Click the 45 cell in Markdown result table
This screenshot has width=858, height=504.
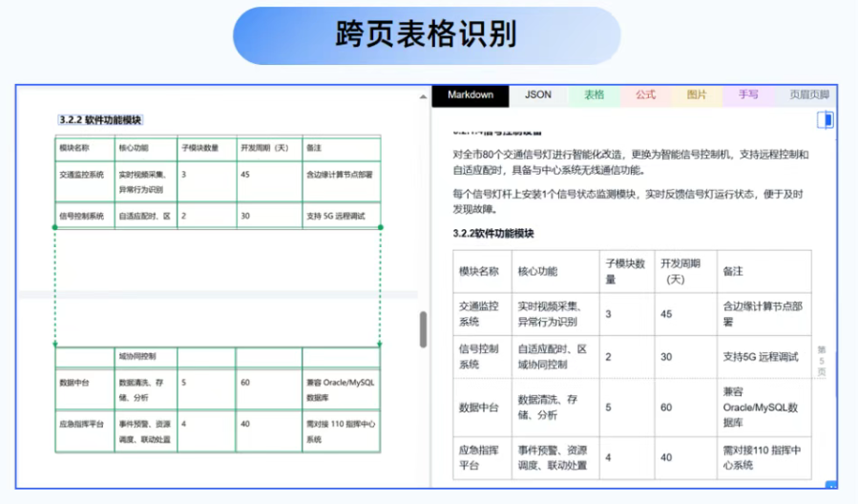point(685,314)
